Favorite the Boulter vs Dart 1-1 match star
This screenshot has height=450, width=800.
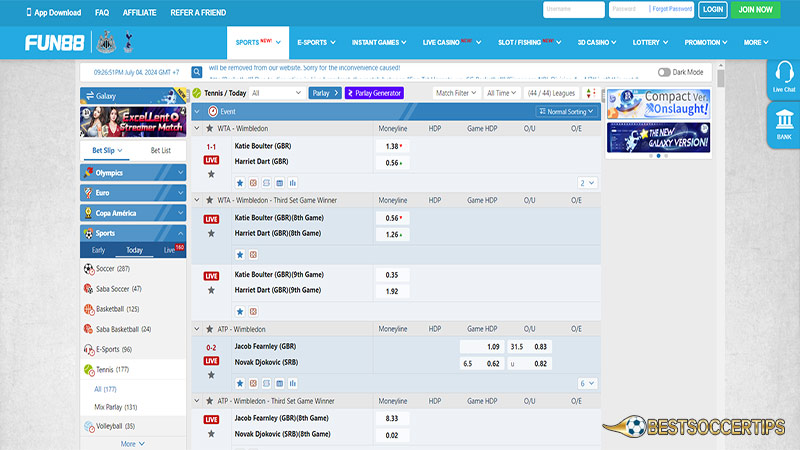coord(211,174)
